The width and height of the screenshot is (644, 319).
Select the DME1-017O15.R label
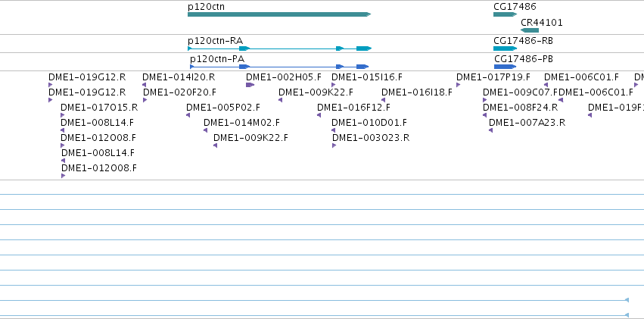99,108
